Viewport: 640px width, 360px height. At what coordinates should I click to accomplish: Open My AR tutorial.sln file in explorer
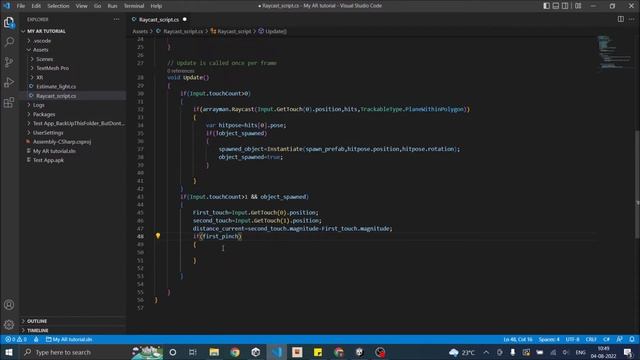[x=73, y=151]
